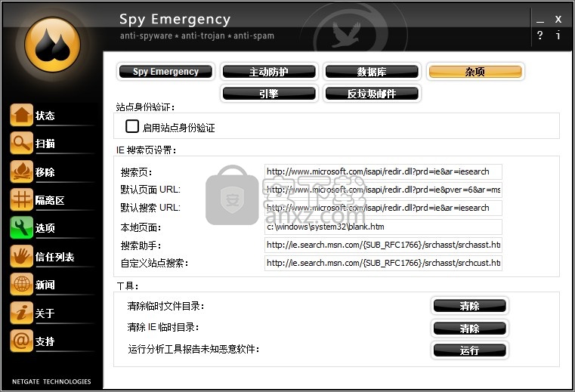Switch to the 主动防护 tab
Viewport: 575px width, 392px height.
coord(269,72)
